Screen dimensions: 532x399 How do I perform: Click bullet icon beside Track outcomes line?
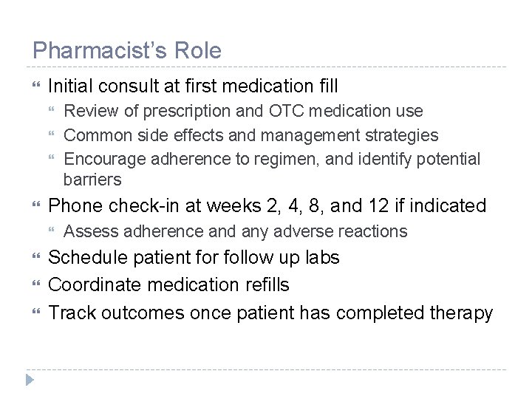(36, 311)
